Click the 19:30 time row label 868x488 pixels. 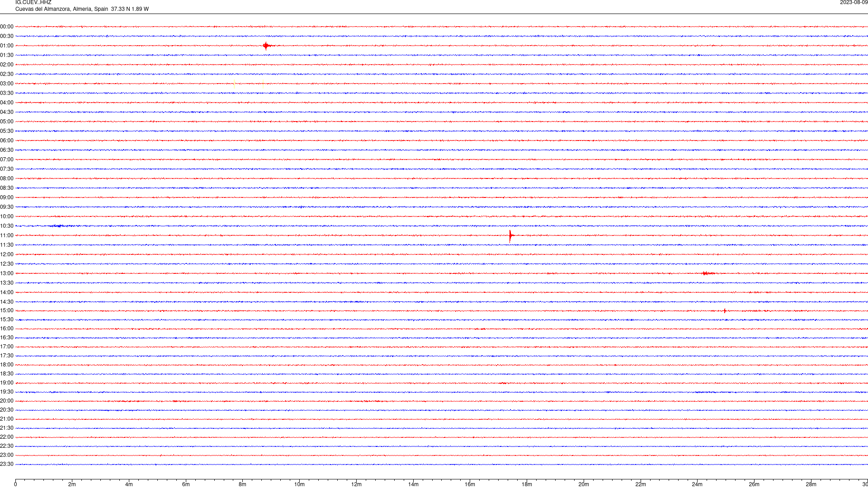click(x=7, y=392)
